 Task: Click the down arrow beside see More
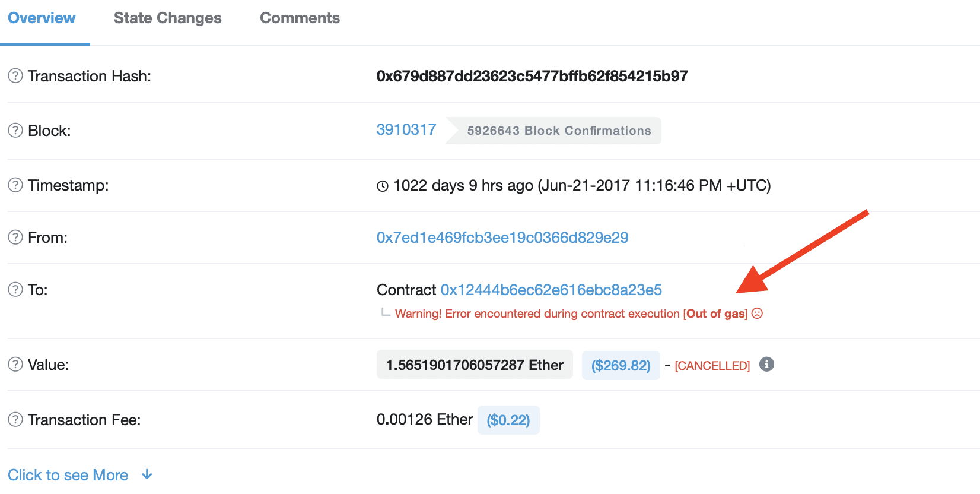coord(147,475)
